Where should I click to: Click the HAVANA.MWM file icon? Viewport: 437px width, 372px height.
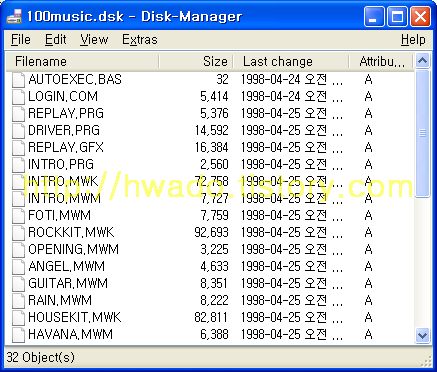tap(18, 335)
